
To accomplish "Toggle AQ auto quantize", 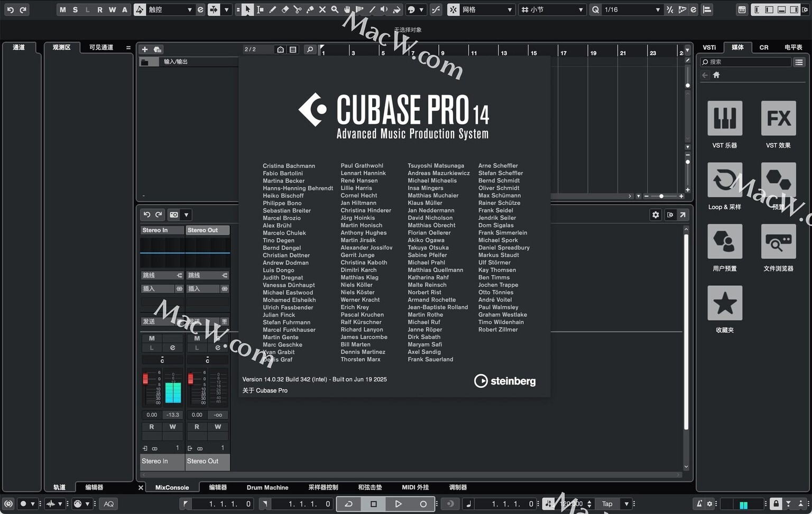I will click(x=108, y=504).
